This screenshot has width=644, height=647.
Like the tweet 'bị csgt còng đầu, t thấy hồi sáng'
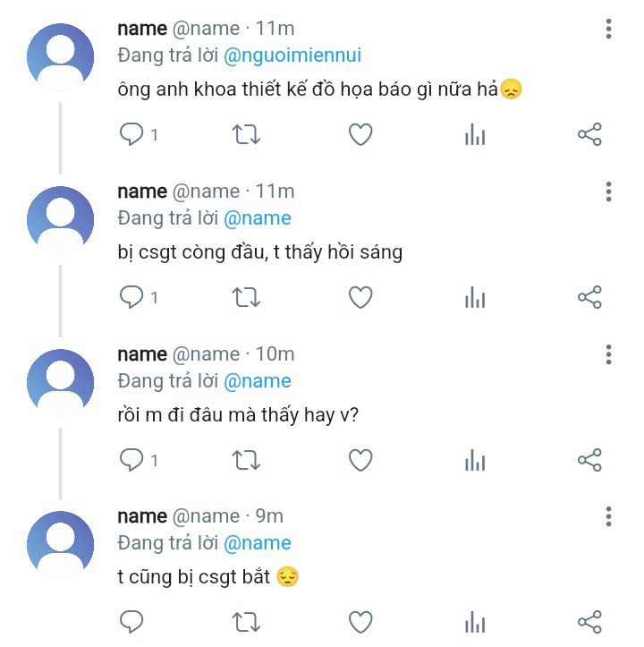(360, 297)
